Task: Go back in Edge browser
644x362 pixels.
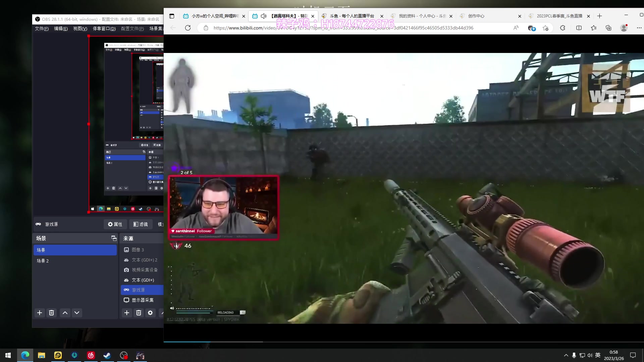Action: [173, 28]
